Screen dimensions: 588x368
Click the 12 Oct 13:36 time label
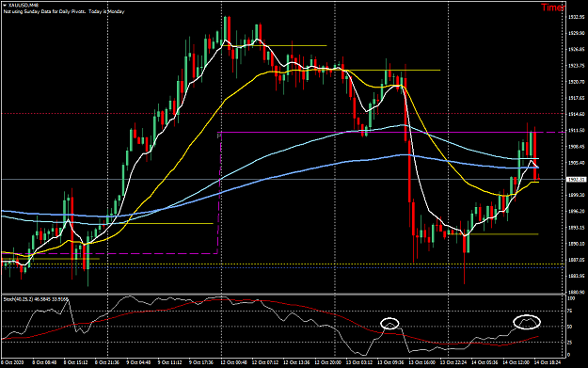296,362
